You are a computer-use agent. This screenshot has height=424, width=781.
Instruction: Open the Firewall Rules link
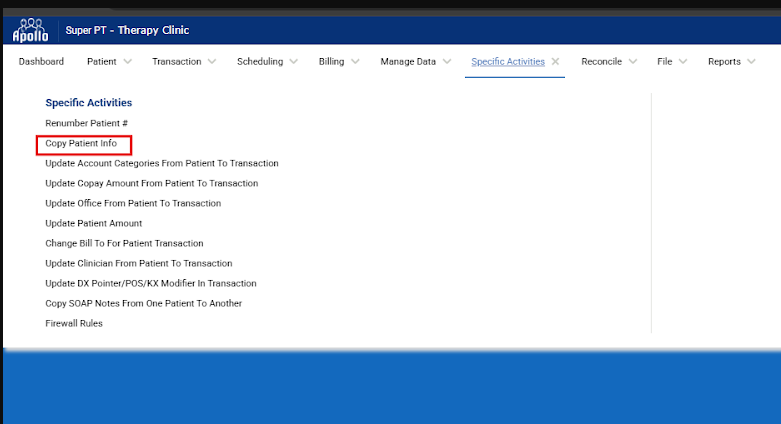[x=74, y=323]
